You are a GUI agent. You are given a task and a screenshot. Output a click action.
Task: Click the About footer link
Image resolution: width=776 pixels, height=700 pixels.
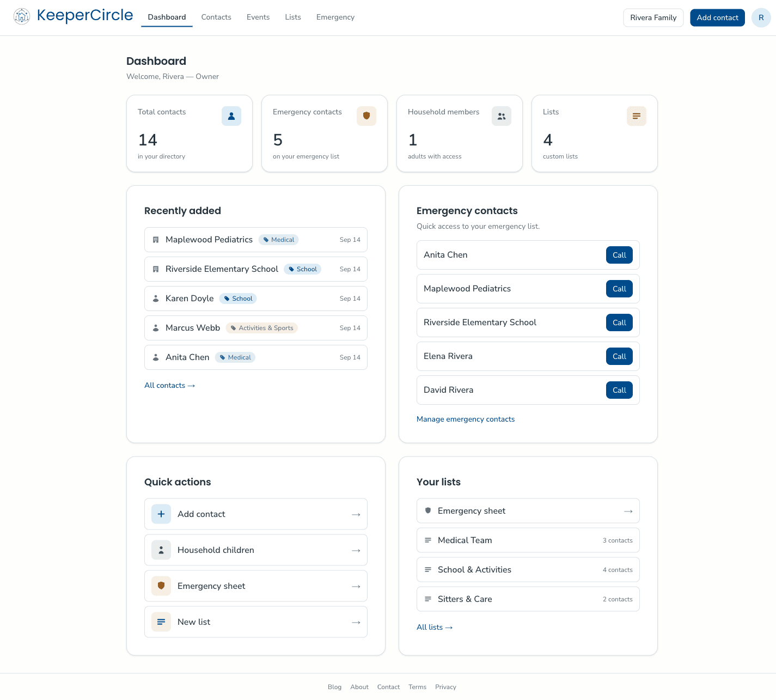click(x=359, y=687)
